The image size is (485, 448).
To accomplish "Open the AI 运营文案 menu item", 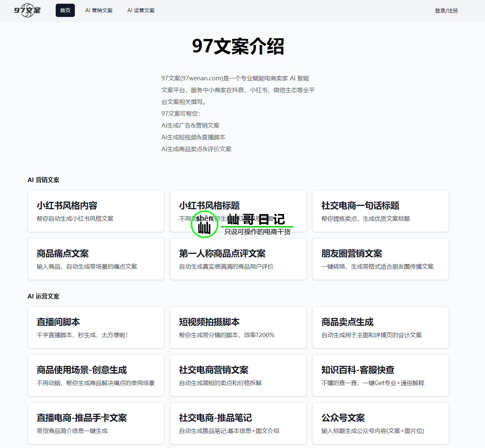I will click(x=141, y=10).
